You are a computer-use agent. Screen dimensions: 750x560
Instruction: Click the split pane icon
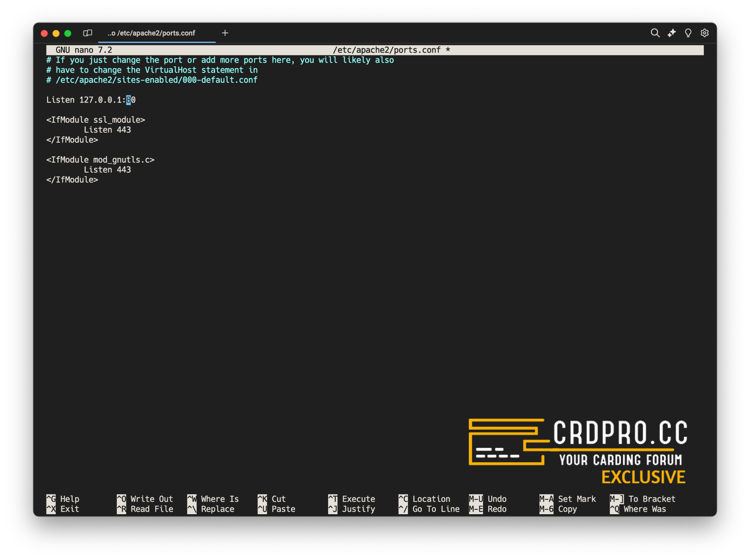88,33
